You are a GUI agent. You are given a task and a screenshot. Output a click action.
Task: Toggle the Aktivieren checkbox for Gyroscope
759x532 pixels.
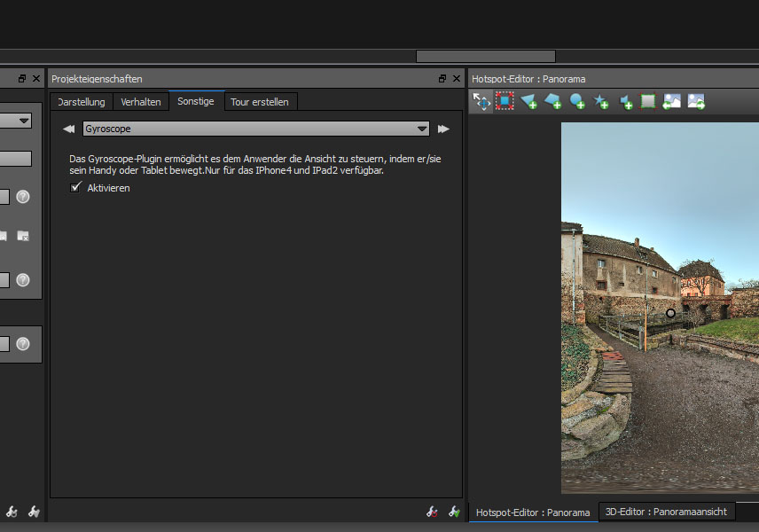coord(76,187)
